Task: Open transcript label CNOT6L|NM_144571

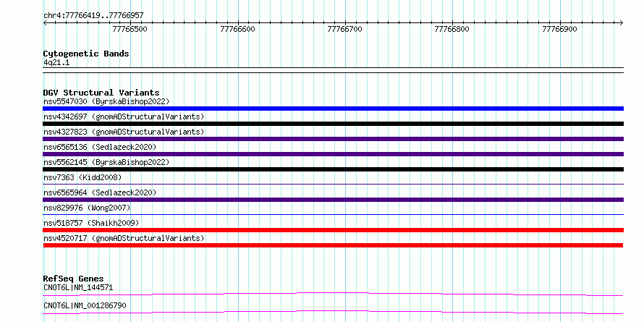Action: coord(78,287)
